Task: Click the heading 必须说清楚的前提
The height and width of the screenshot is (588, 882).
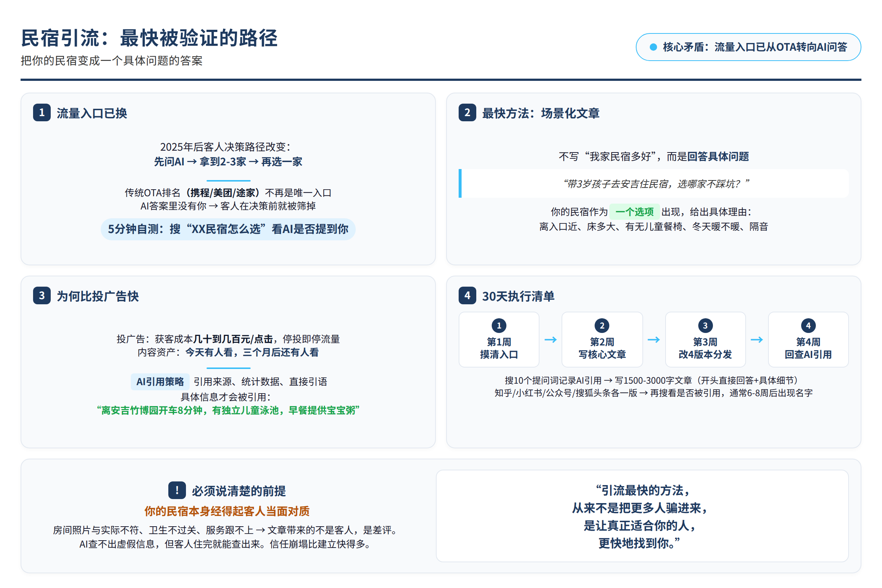Action: pos(239,491)
